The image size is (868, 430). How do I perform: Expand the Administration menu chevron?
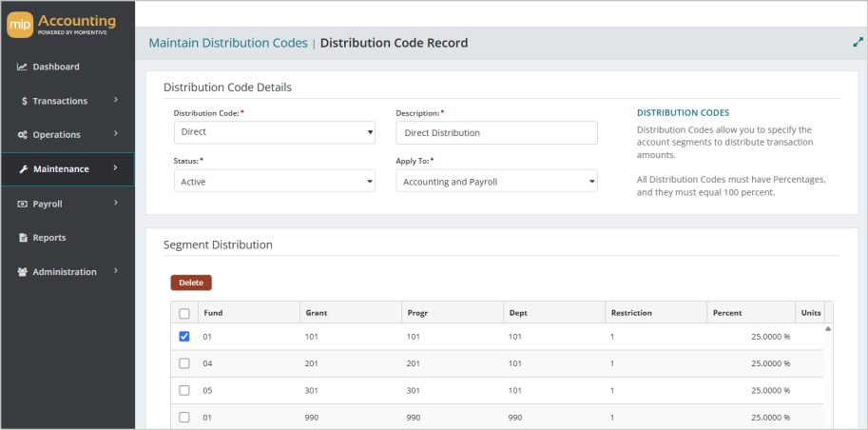point(116,271)
